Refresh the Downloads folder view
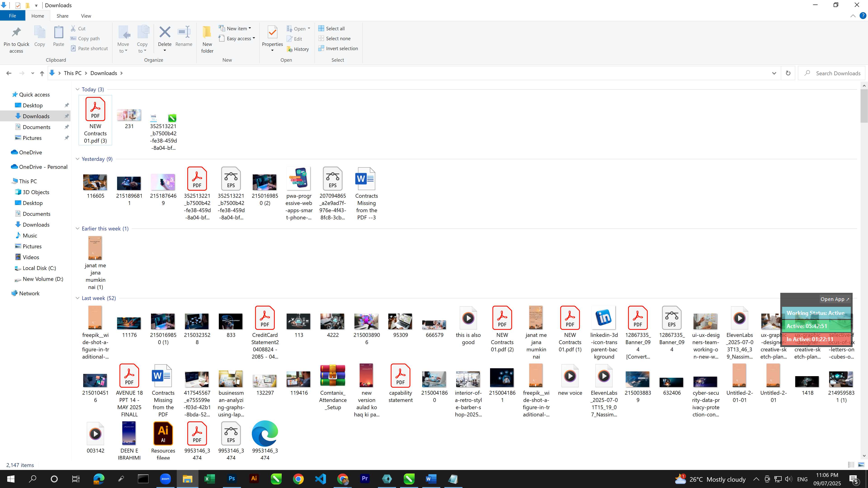Image resolution: width=868 pixels, height=488 pixels. click(x=788, y=73)
